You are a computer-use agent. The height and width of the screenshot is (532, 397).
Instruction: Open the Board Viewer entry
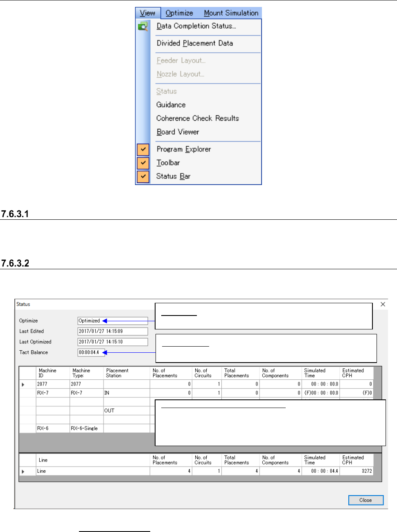[178, 132]
